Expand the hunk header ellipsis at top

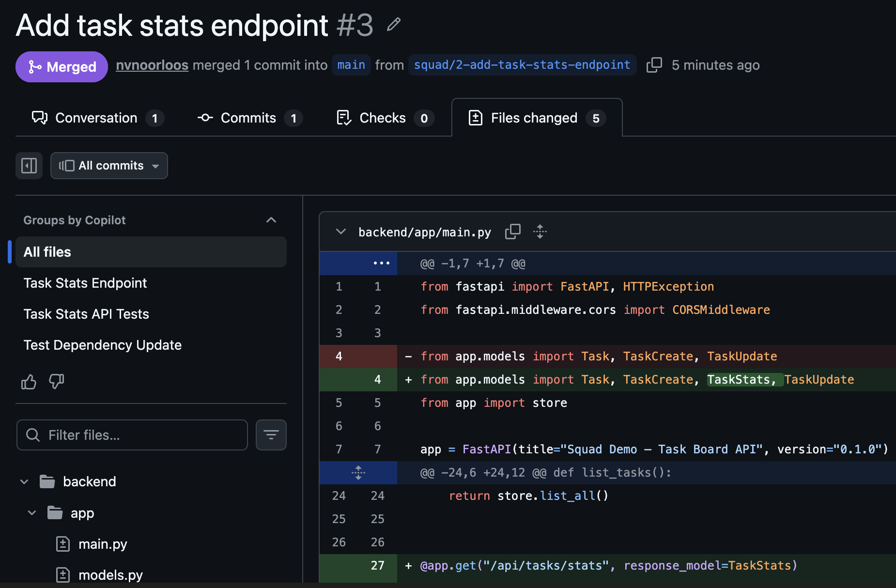click(381, 263)
